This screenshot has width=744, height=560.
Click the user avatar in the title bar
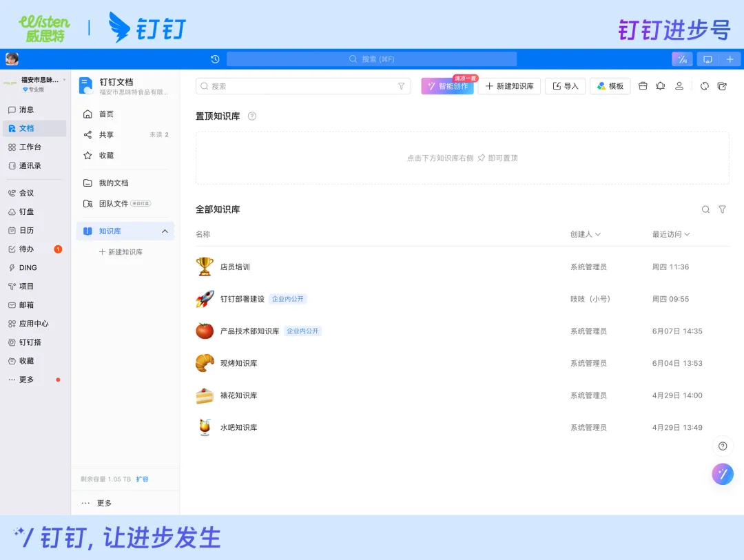(12, 59)
